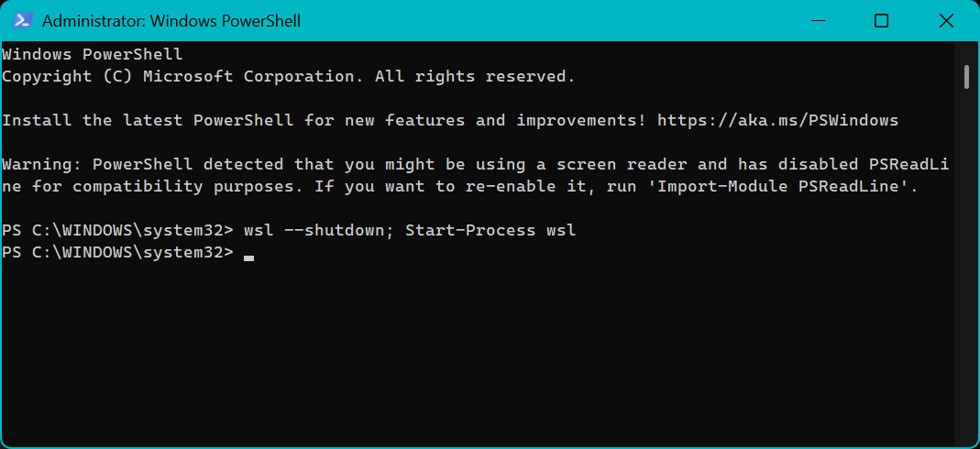Click the blinking cursor at the current prompt
The width and height of the screenshot is (980, 449).
[248, 257]
